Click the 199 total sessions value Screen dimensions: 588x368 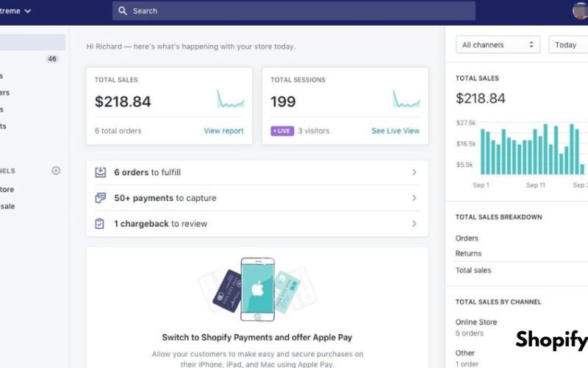(x=283, y=102)
